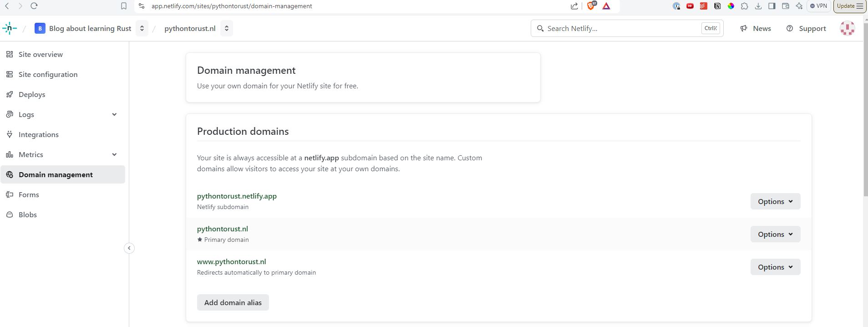The height and width of the screenshot is (327, 868).
Task: Click the Production domains heading
Action: (243, 131)
